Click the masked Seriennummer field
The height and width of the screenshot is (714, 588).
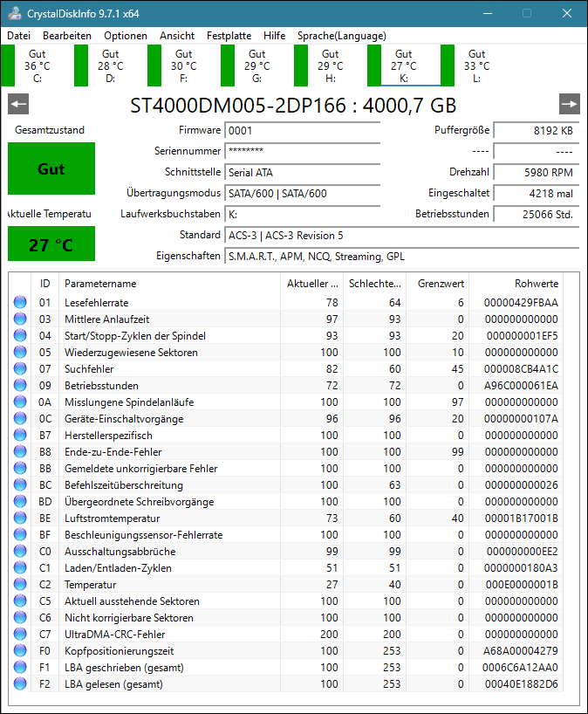302,151
